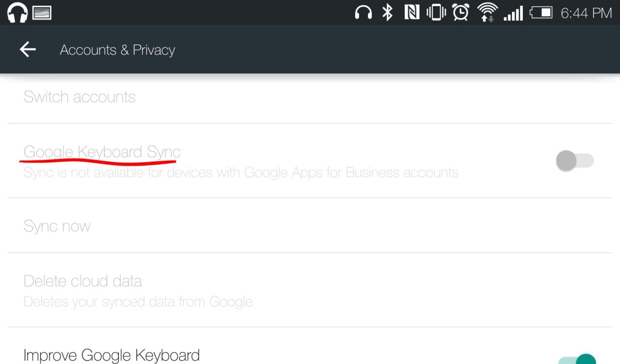The image size is (620, 364).
Task: Tap headphones icon in status bar left
Action: tap(17, 12)
